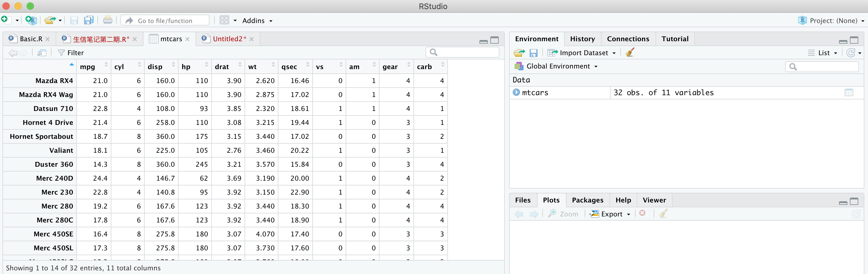Switch to the Files tab
868x274 pixels.
tap(523, 200)
